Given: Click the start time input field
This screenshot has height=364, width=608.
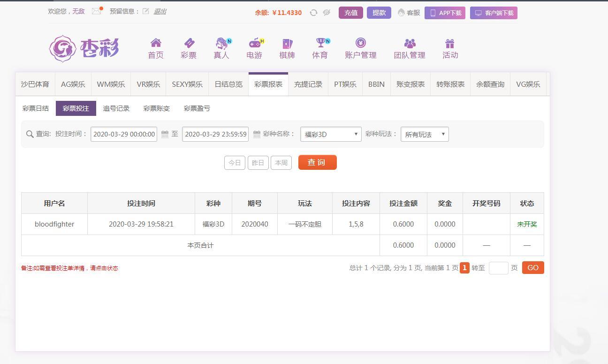Looking at the screenshot, I should (x=124, y=134).
